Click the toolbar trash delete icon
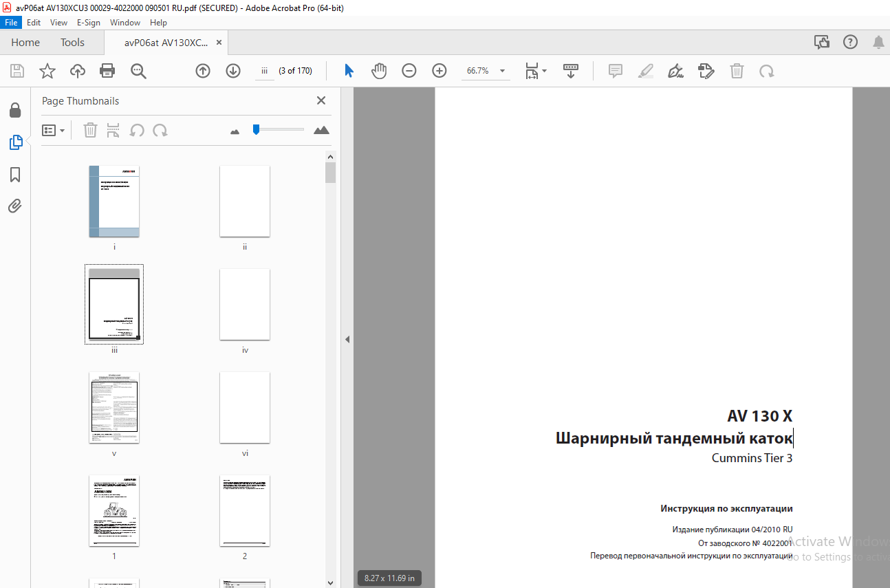 [x=737, y=71]
